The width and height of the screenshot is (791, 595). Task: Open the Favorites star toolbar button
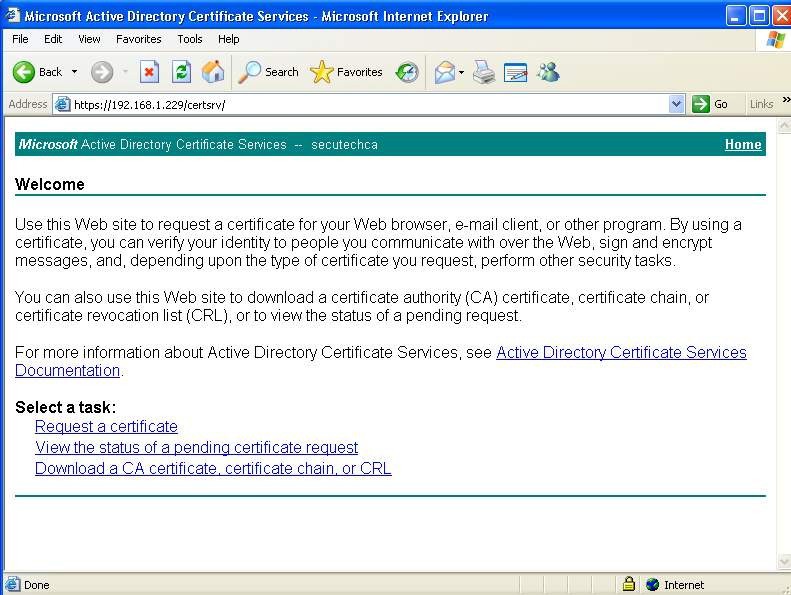tap(346, 72)
